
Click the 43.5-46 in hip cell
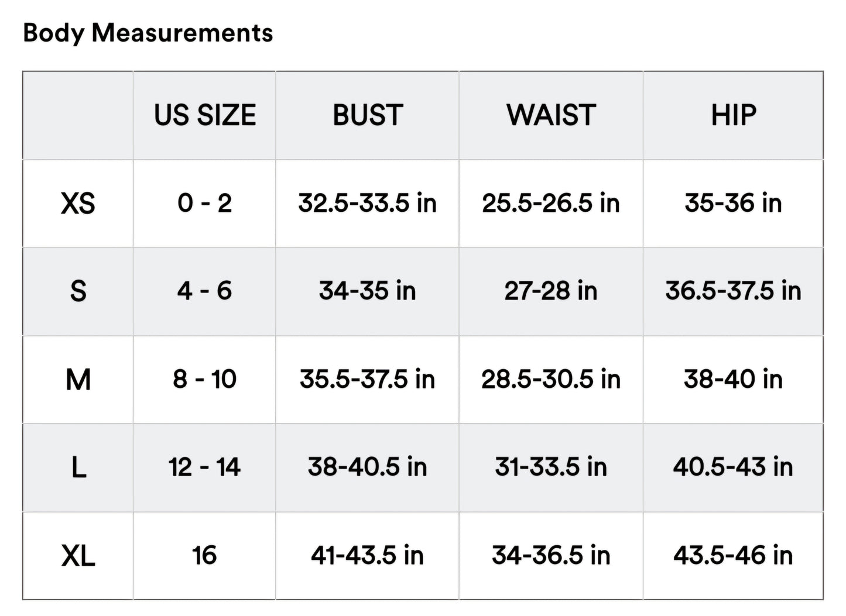(733, 556)
